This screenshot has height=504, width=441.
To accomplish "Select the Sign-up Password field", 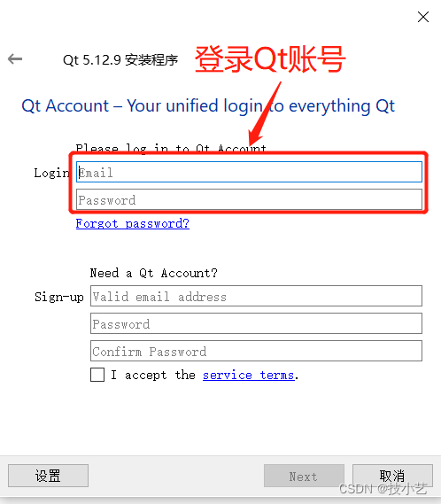I will pos(256,323).
